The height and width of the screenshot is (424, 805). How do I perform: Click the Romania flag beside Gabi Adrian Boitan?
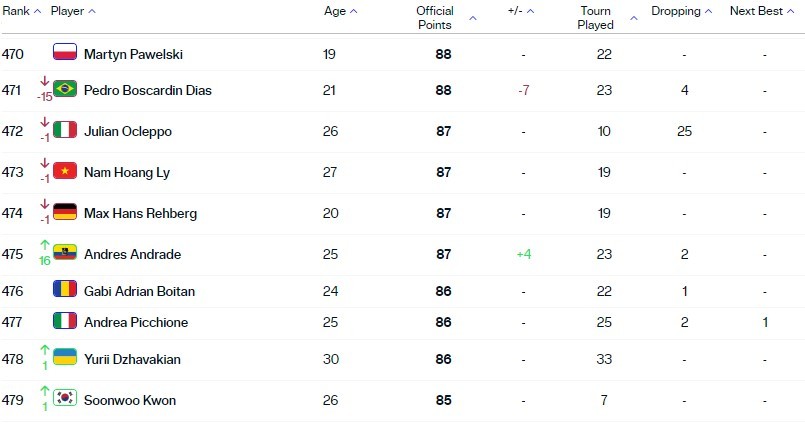tap(65, 289)
